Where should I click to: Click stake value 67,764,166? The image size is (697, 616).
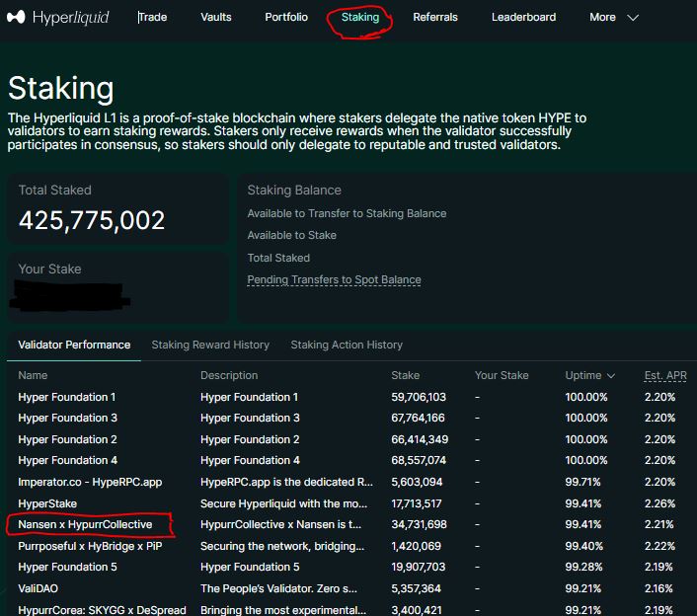point(418,418)
